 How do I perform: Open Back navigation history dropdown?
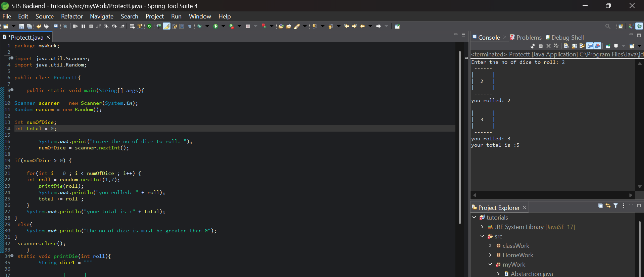(x=370, y=26)
